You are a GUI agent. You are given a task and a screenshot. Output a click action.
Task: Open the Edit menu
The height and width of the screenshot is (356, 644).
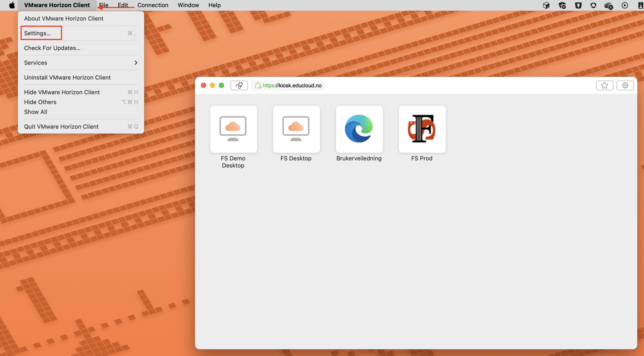(123, 5)
